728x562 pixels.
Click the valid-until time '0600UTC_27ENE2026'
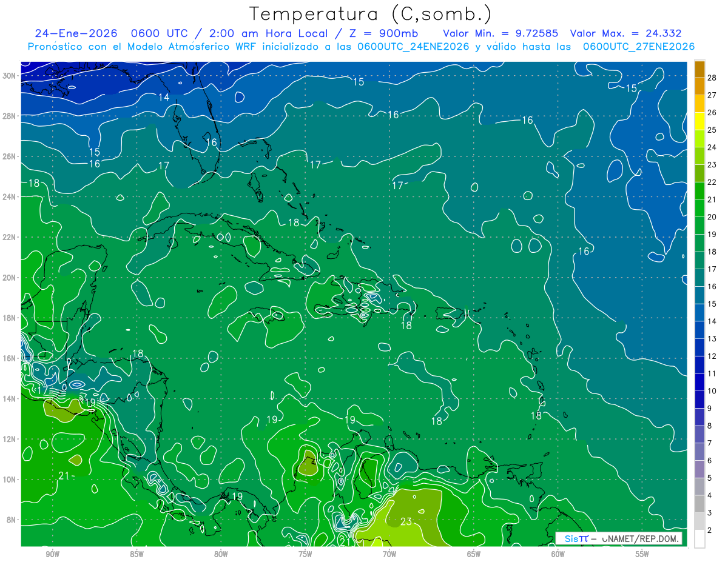click(639, 47)
